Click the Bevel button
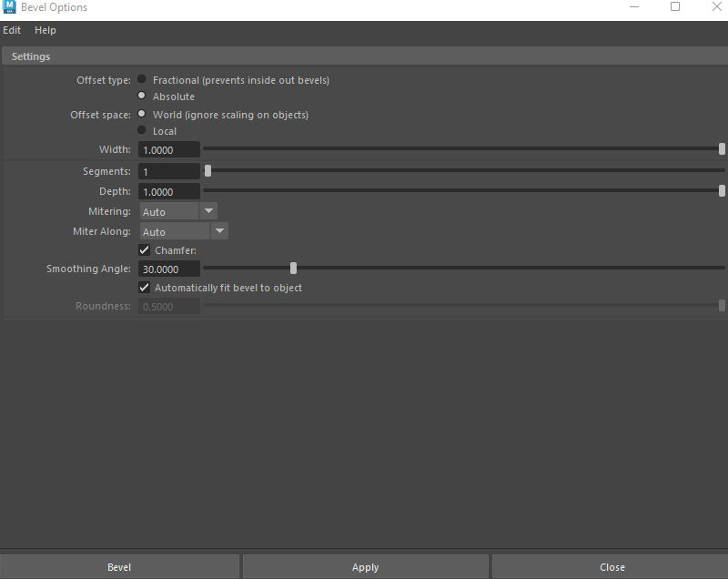This screenshot has width=728, height=579. [119, 567]
